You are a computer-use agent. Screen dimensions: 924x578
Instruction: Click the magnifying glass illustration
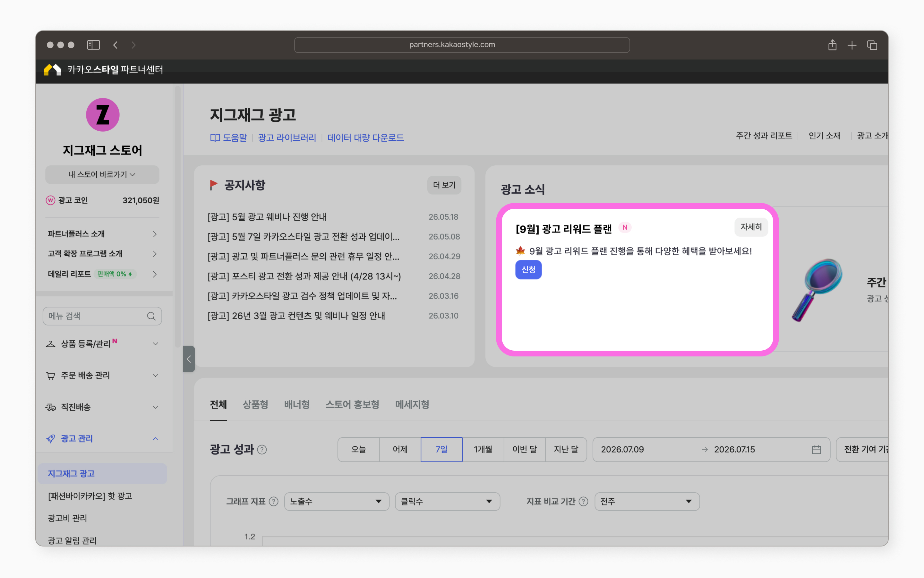pyautogui.click(x=817, y=290)
